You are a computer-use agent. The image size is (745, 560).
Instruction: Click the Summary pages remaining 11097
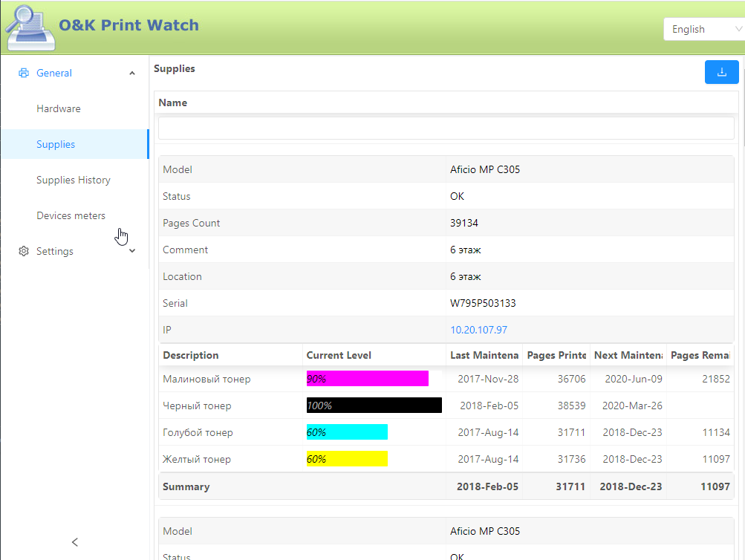click(715, 486)
